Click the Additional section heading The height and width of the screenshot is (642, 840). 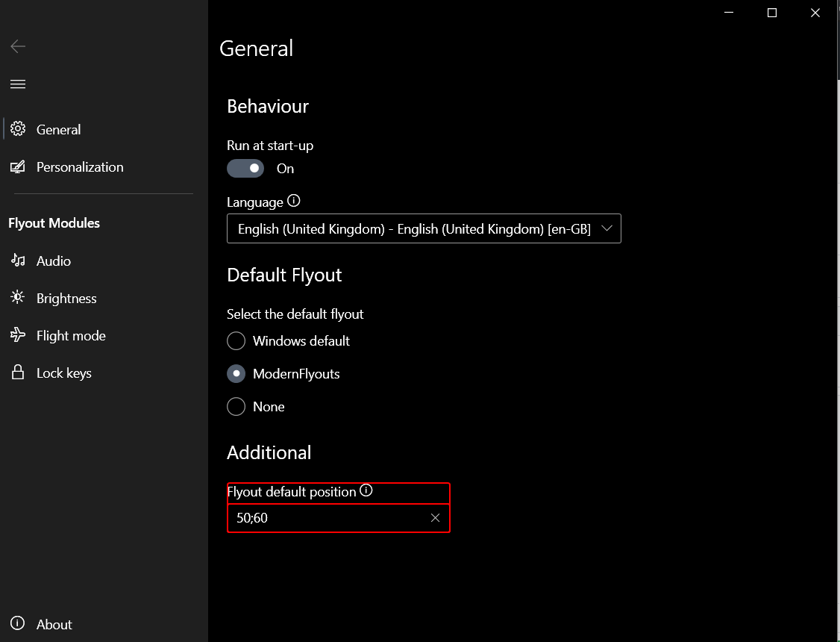(269, 452)
